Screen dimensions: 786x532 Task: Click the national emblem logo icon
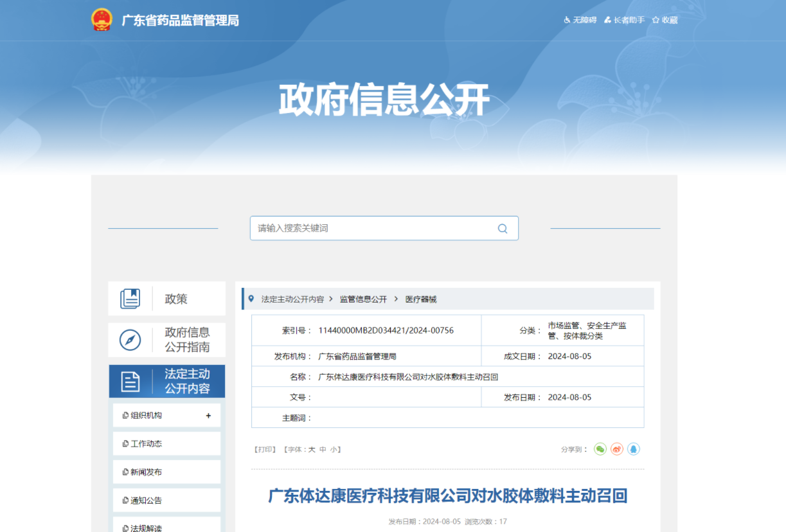coord(102,20)
